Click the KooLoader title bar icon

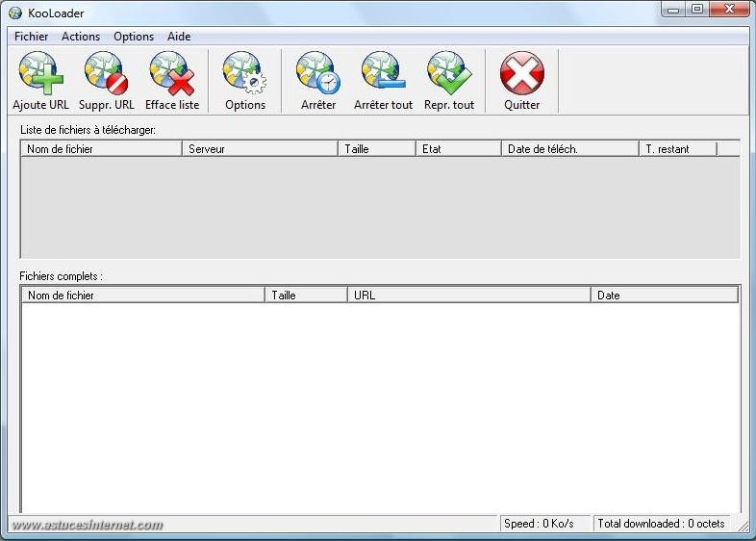(15, 13)
